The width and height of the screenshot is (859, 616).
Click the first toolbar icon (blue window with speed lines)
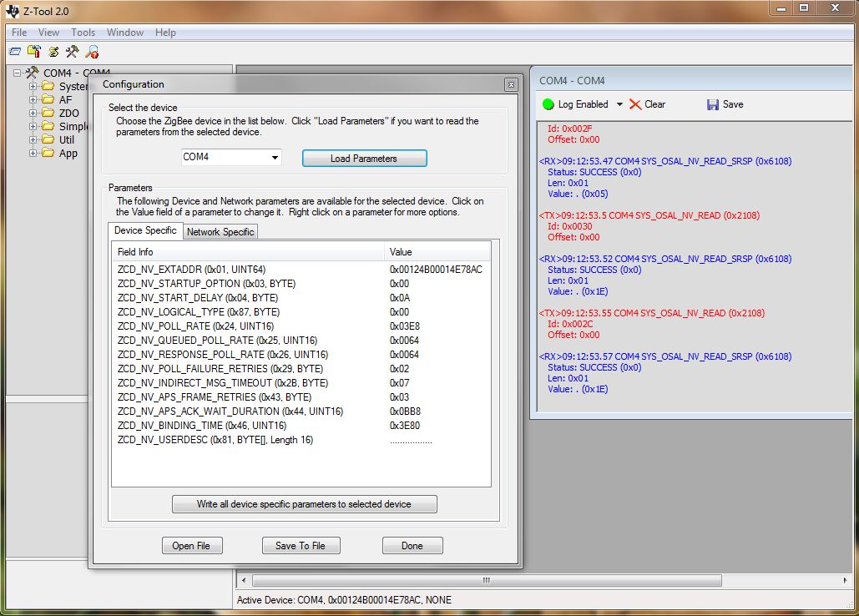(15, 52)
